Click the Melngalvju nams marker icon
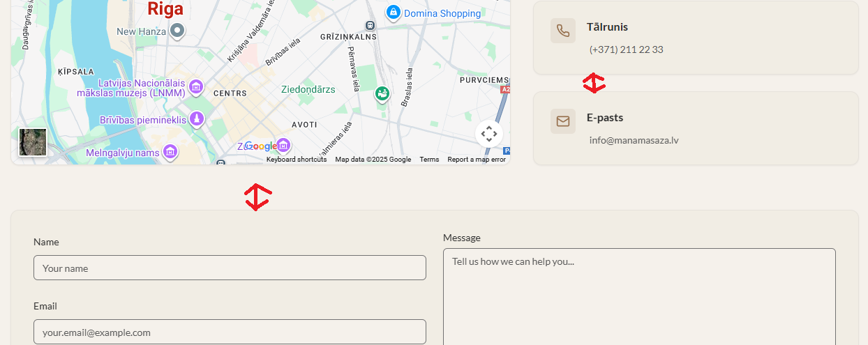Screen dimensions: 868x345 tap(170, 151)
